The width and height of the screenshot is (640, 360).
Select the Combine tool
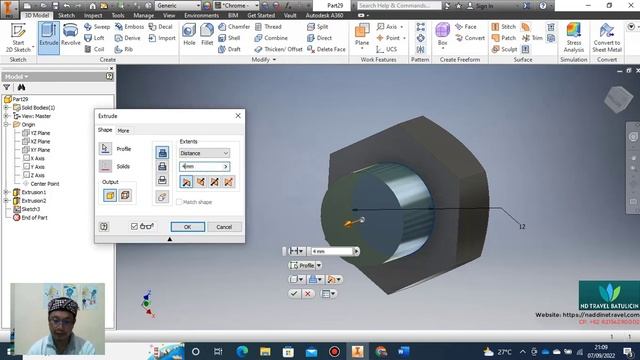pyautogui.click(x=271, y=38)
